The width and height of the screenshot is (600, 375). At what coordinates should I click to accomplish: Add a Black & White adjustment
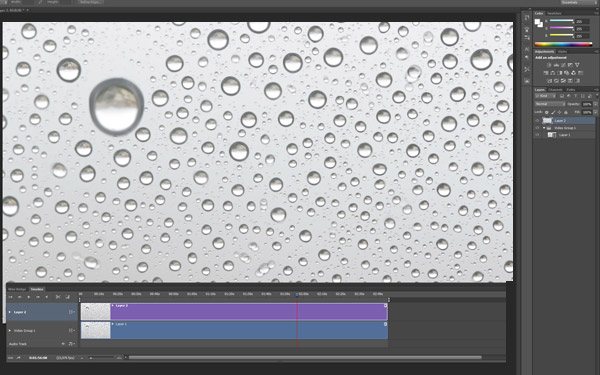click(559, 73)
